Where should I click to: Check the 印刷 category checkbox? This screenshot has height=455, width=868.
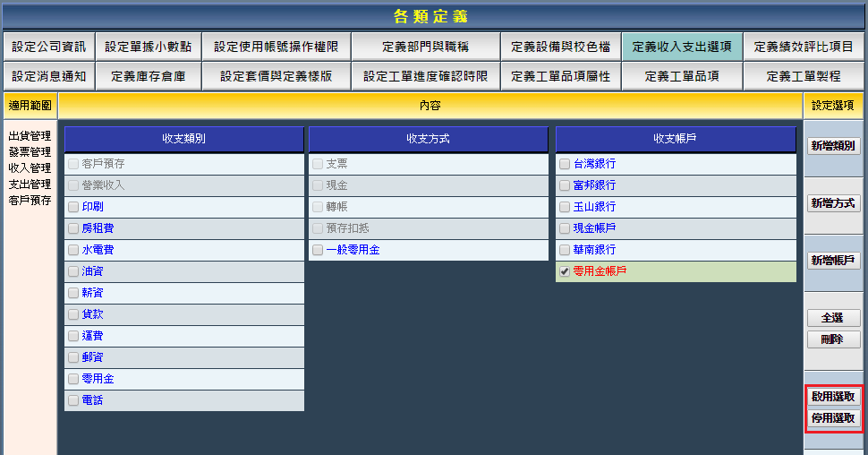point(73,207)
